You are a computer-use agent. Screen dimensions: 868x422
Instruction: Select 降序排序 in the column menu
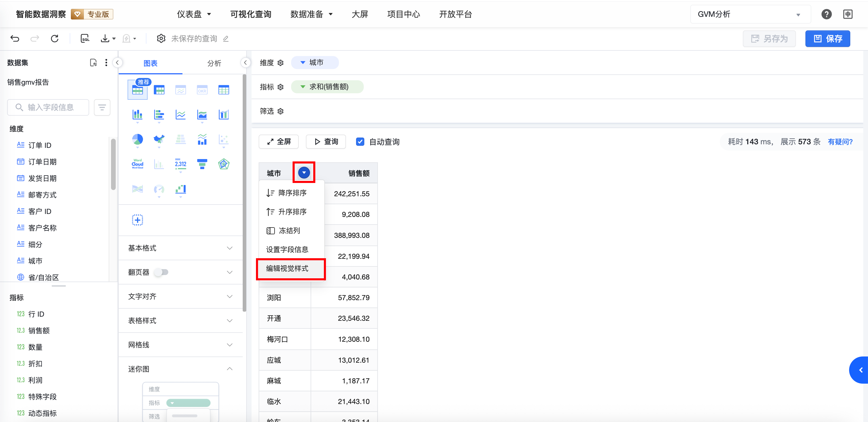point(292,193)
